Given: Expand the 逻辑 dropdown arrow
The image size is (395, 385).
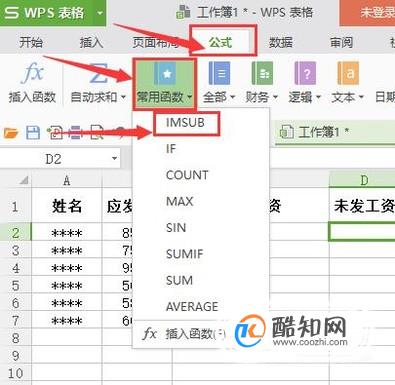Looking at the screenshot, I should point(318,97).
